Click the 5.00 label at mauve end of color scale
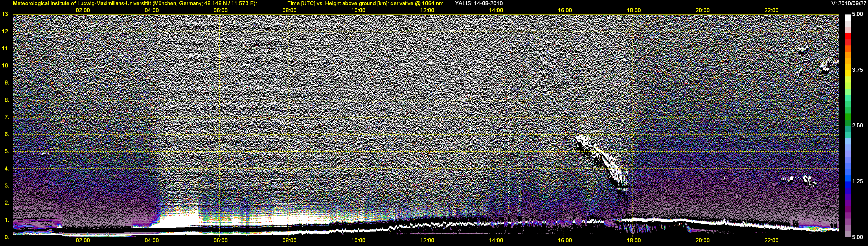Viewport: 868px width, 246px height. click(x=858, y=237)
